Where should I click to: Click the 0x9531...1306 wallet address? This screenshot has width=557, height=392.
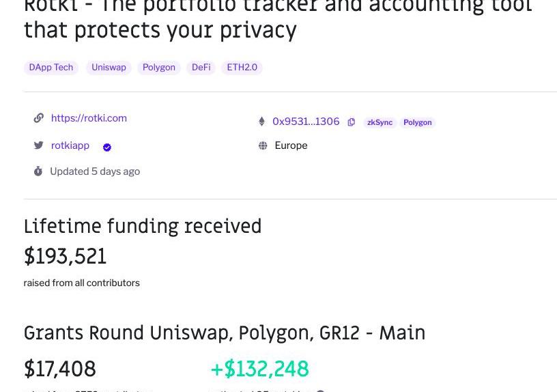point(306,122)
